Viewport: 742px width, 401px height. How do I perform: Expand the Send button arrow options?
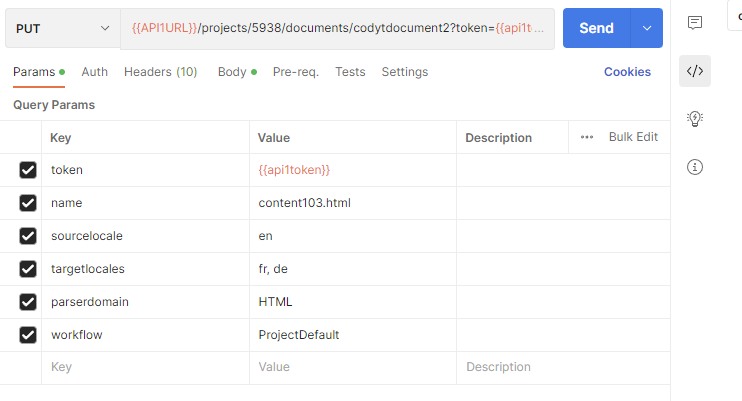(647, 28)
